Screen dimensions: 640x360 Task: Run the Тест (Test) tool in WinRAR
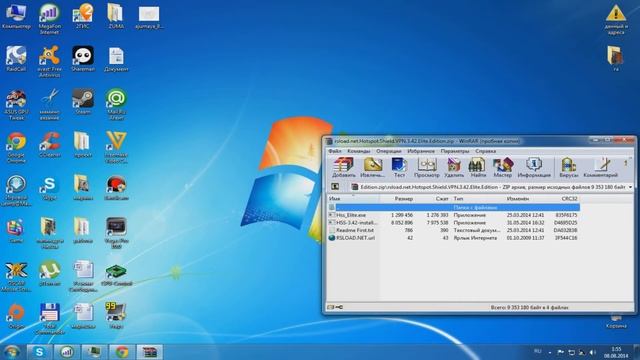(399, 167)
